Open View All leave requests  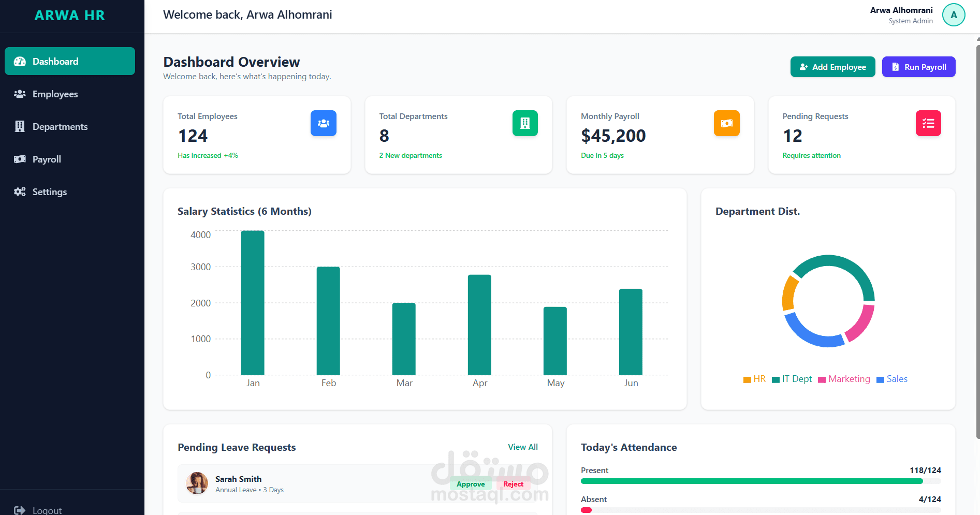523,447
